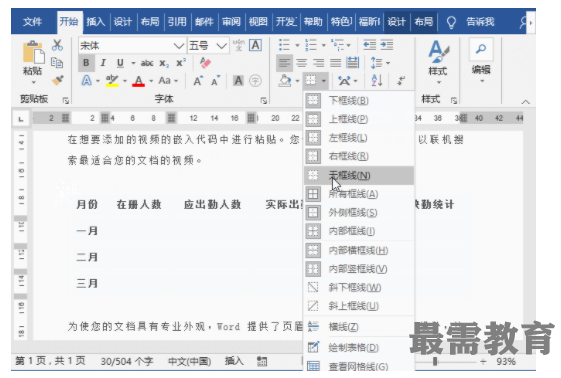The image size is (561, 378).
Task: Click the Paste (粘贴) icon
Action: tap(33, 52)
